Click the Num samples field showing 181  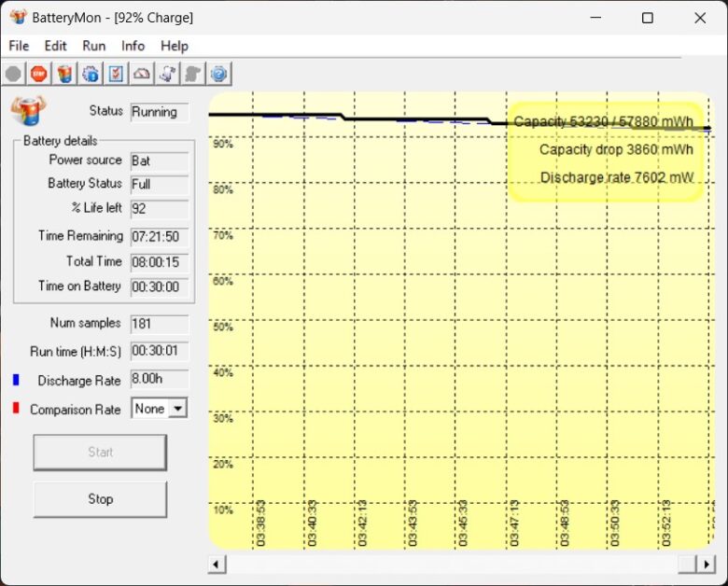(160, 324)
